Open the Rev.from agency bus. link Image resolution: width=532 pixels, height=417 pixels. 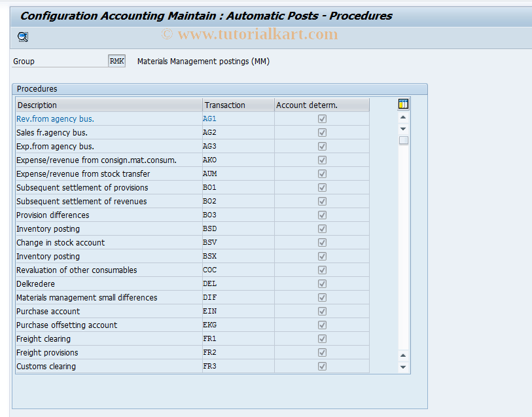[x=54, y=118]
